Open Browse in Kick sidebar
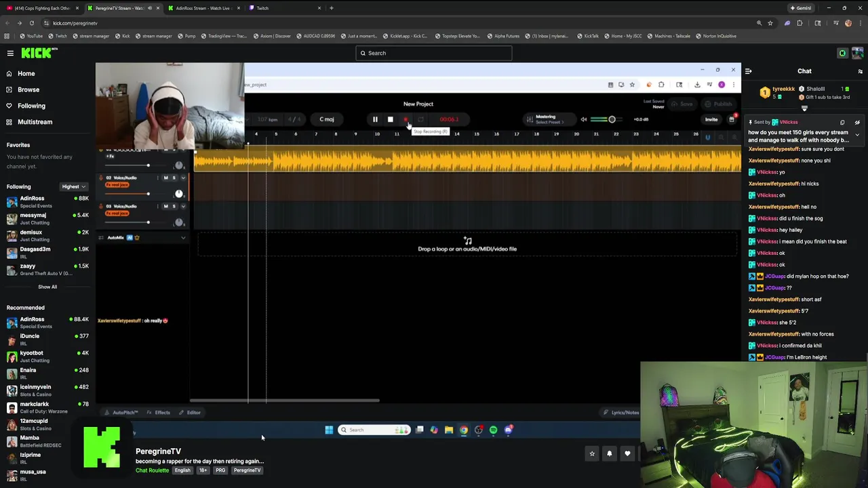868x488 pixels. pyautogui.click(x=28, y=89)
